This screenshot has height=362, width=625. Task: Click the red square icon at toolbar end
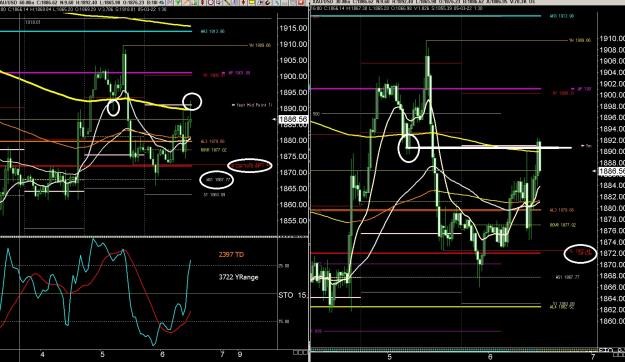301,2
